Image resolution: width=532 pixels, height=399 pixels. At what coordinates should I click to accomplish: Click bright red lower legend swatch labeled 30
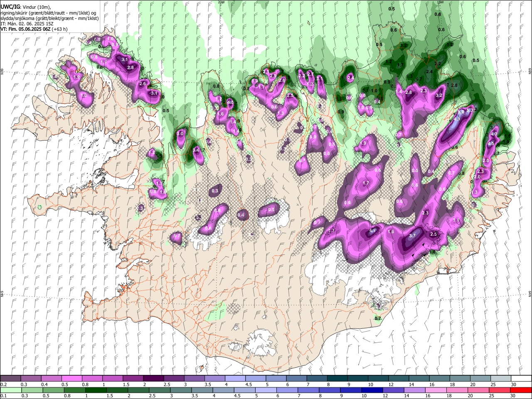[520, 390]
